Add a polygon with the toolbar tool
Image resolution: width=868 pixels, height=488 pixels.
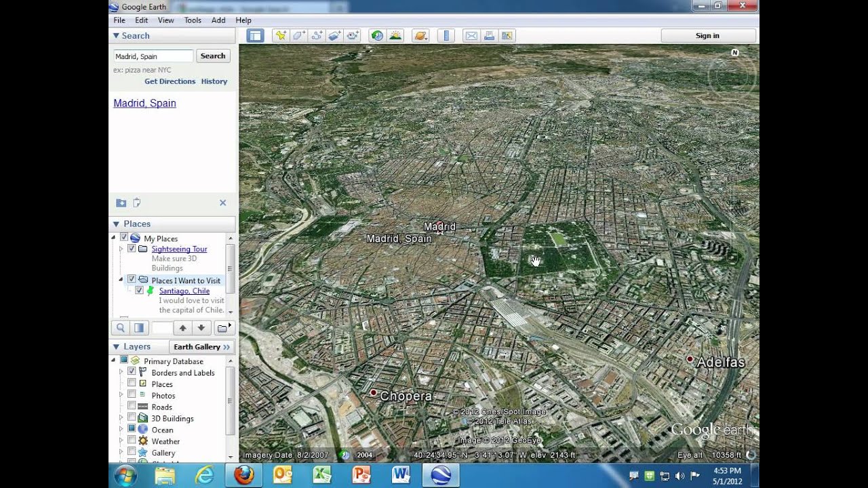[x=298, y=36]
